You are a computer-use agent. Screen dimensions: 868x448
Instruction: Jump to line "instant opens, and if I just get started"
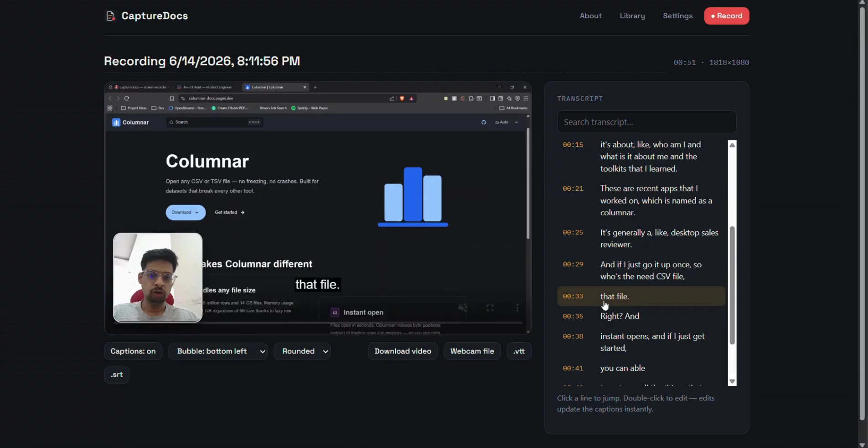(x=641, y=342)
